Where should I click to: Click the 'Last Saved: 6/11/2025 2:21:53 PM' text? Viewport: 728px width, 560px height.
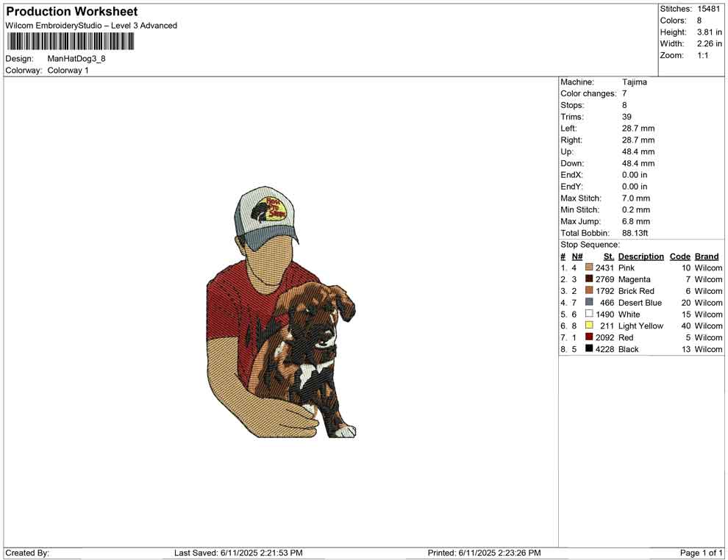pos(239,553)
